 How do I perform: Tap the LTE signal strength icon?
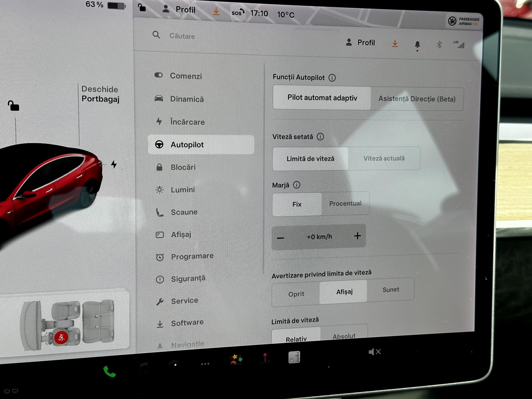pos(459,44)
